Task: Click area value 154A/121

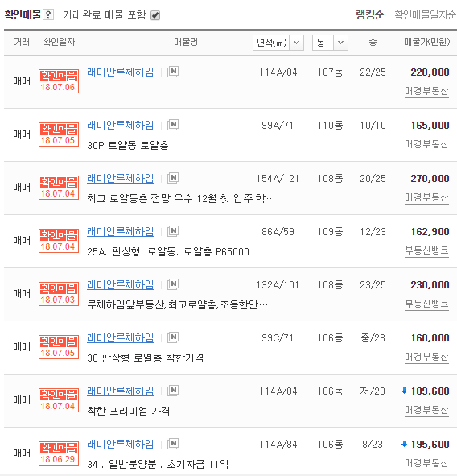Action: tap(278, 179)
